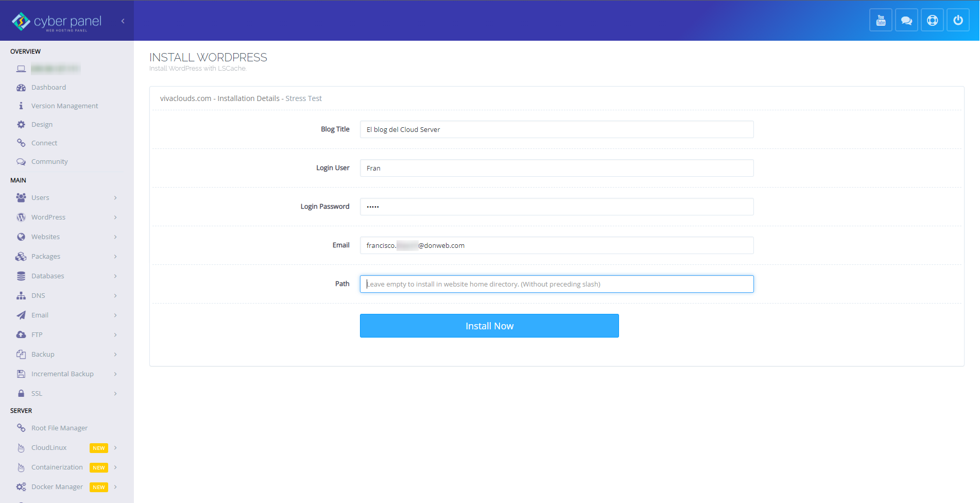This screenshot has height=503, width=980.
Task: Click the Packages cubes icon
Action: [21, 256]
